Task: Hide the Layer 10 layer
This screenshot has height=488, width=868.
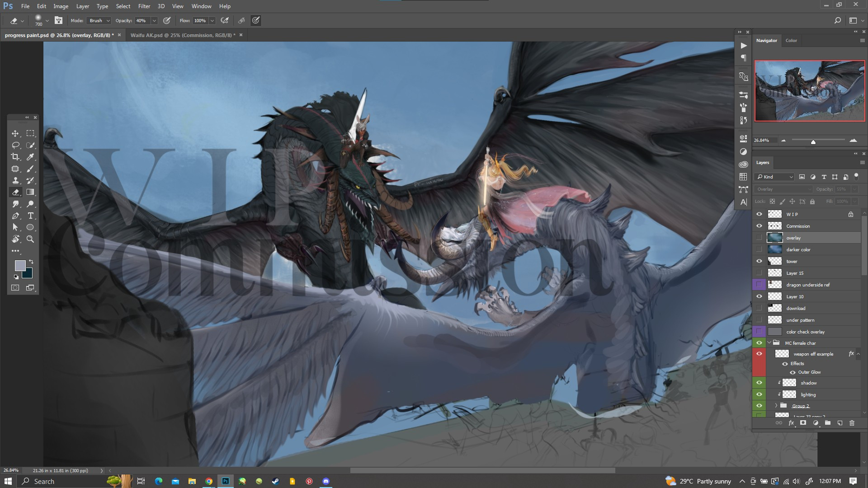Action: pyautogui.click(x=759, y=297)
